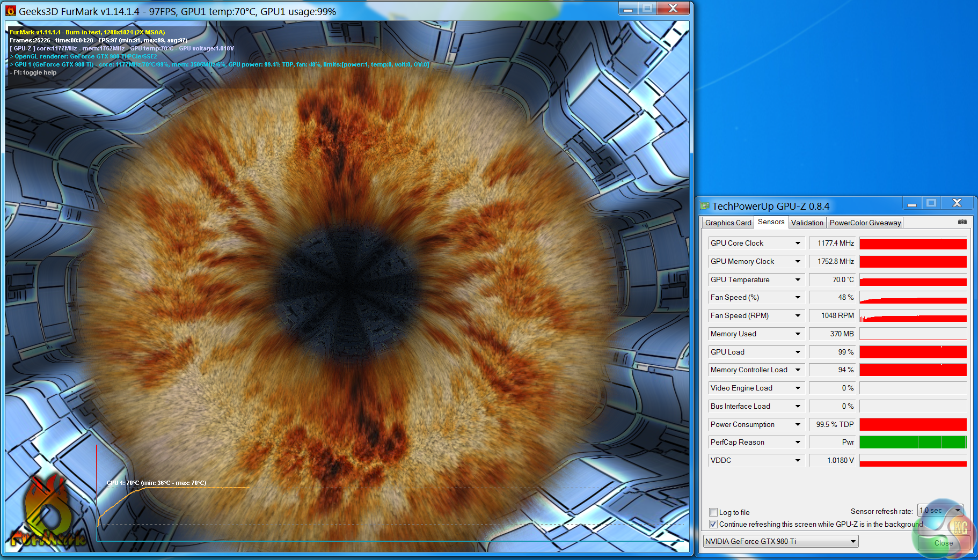Click the GPU-Z title bar app icon
Viewport: 978px width, 560px height.
pos(705,206)
